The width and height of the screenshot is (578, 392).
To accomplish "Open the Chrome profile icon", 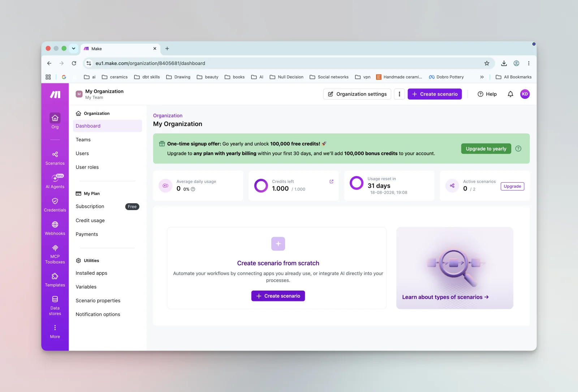I will click(517, 63).
